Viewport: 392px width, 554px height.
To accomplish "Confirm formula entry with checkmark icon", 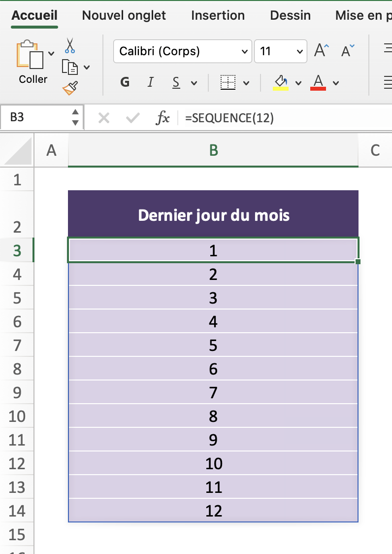I will (133, 118).
